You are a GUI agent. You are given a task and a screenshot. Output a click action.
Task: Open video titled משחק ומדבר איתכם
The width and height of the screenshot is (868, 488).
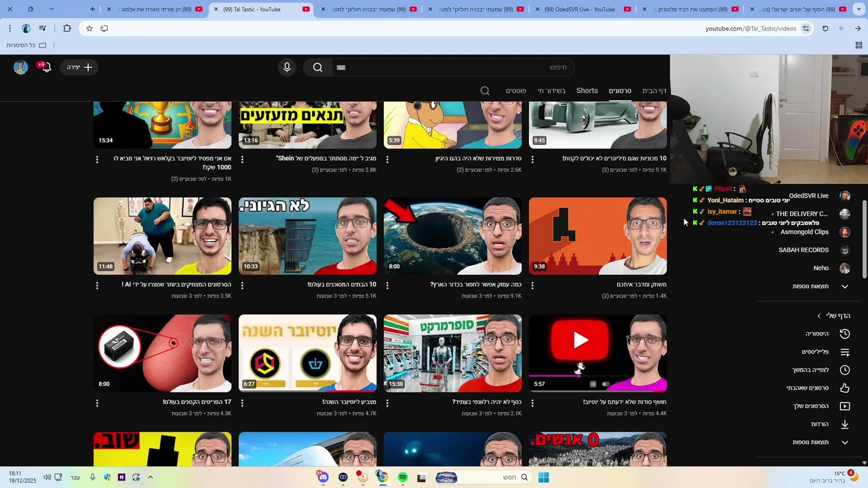642,285
